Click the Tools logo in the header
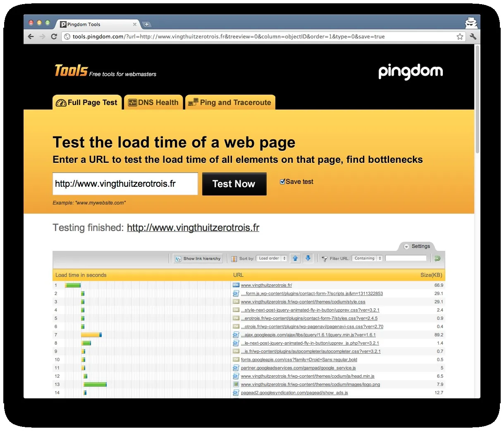The width and height of the screenshot is (504, 431). [71, 71]
